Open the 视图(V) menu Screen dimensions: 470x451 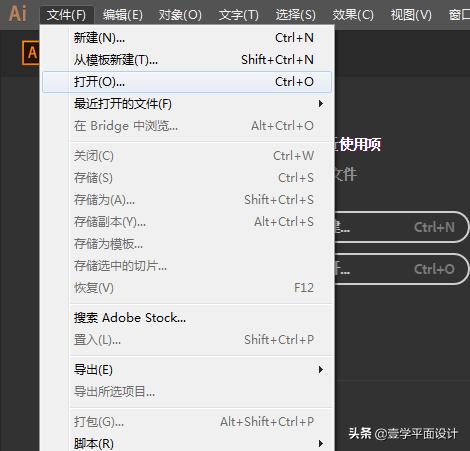[x=411, y=15]
